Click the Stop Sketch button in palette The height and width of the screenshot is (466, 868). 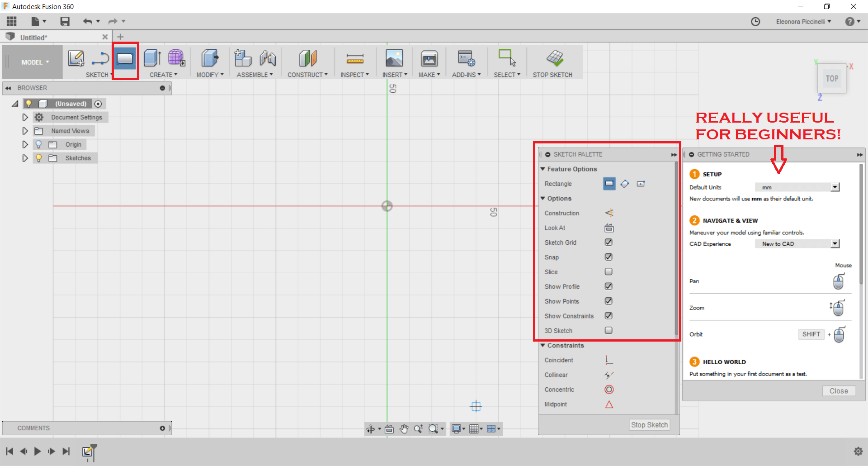(x=649, y=425)
